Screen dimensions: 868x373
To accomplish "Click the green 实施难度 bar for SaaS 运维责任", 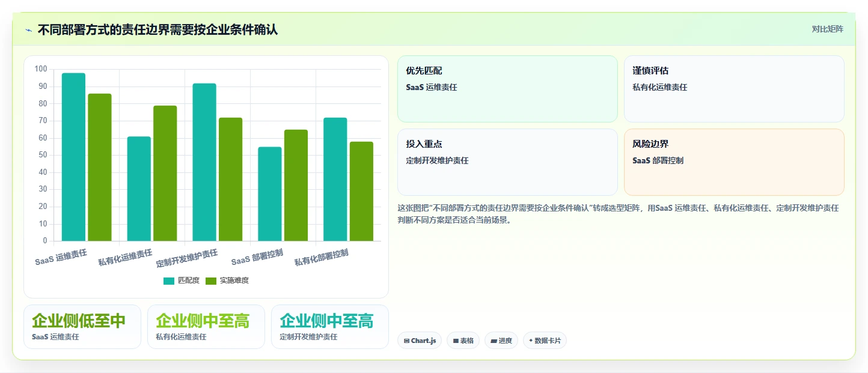I will tap(100, 167).
